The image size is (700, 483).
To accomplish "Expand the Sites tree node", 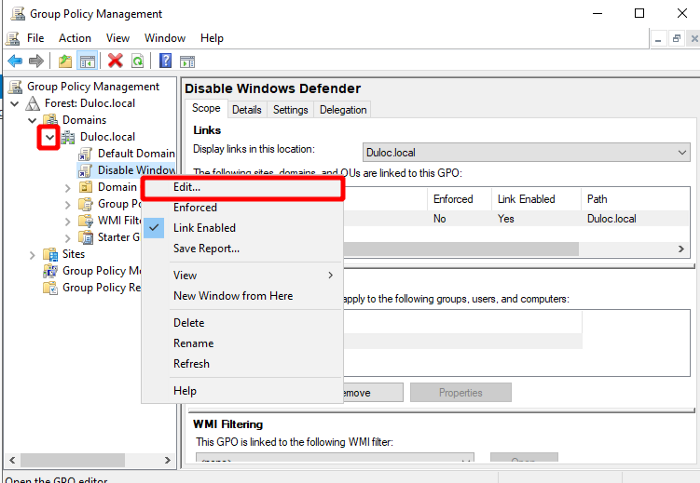I will 32,255.
